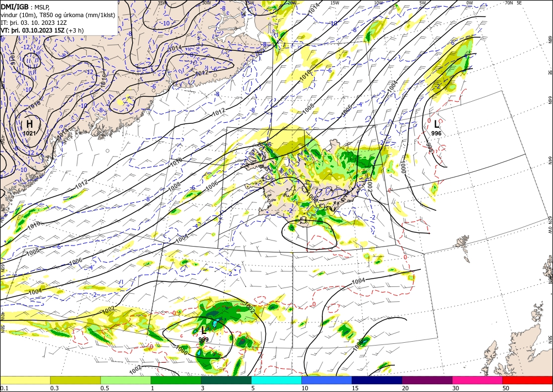Click the "vindur (10m), T850 og úrkoma" line
The height and width of the screenshot is (392, 553).
[x=58, y=14]
